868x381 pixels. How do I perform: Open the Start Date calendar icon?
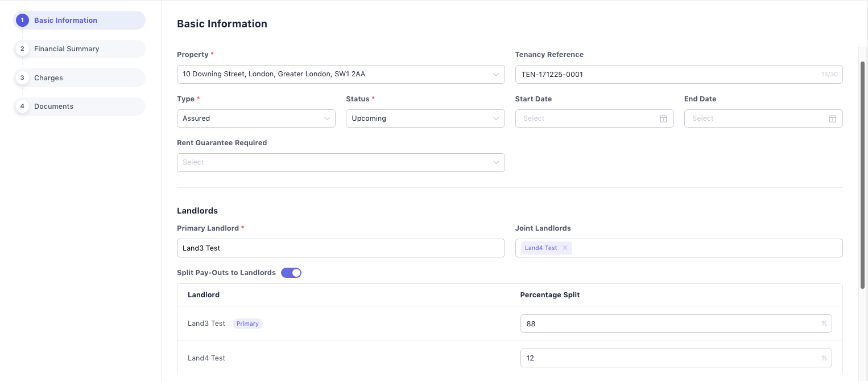click(663, 118)
